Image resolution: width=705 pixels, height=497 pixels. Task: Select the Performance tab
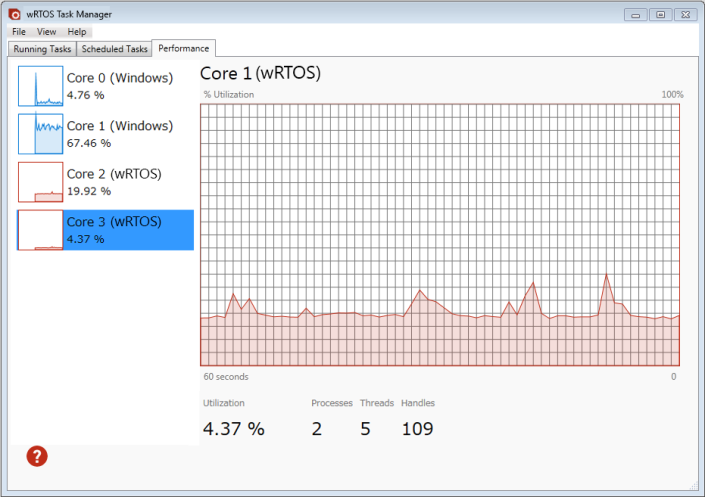(184, 48)
